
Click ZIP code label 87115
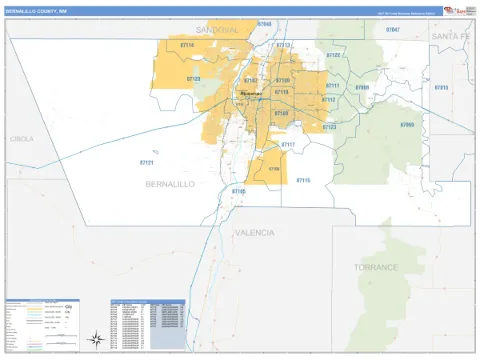[x=303, y=180]
